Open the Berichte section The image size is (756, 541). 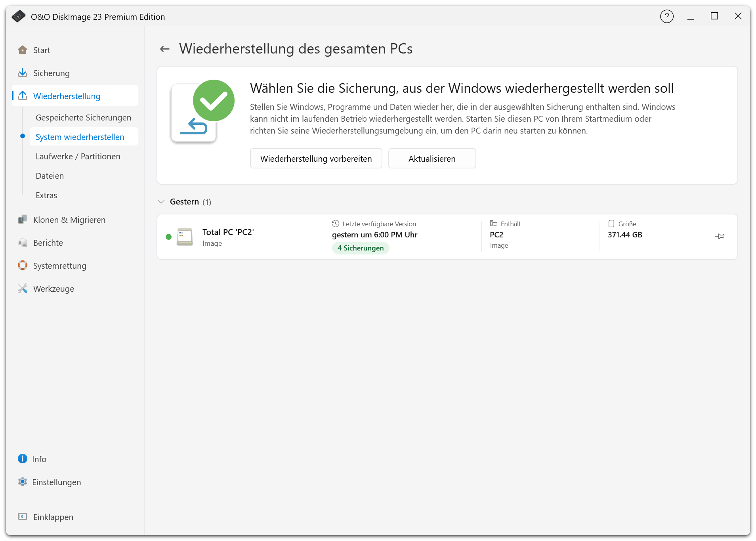coord(75,243)
